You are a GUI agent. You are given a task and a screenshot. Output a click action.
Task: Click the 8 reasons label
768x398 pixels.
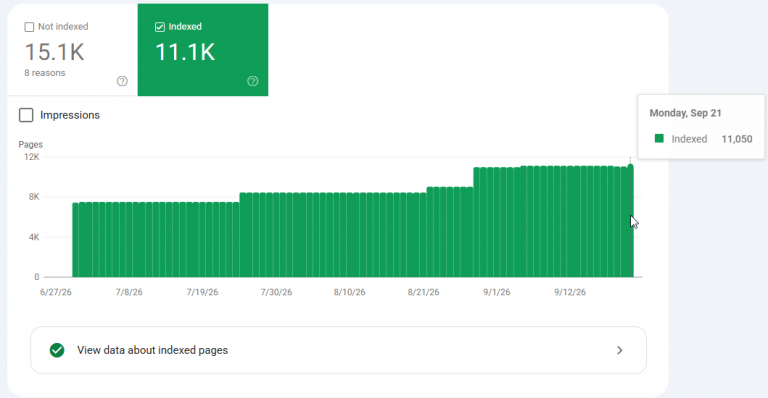tap(45, 73)
